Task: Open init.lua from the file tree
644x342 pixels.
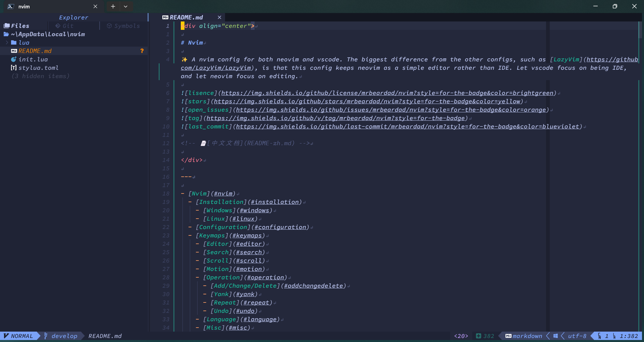Action: pos(33,59)
